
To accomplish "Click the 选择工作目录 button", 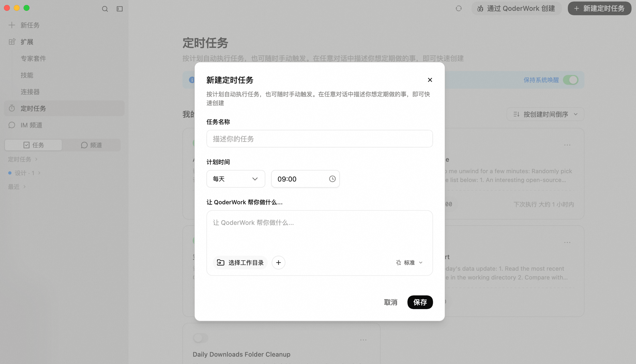I will click(x=240, y=263).
